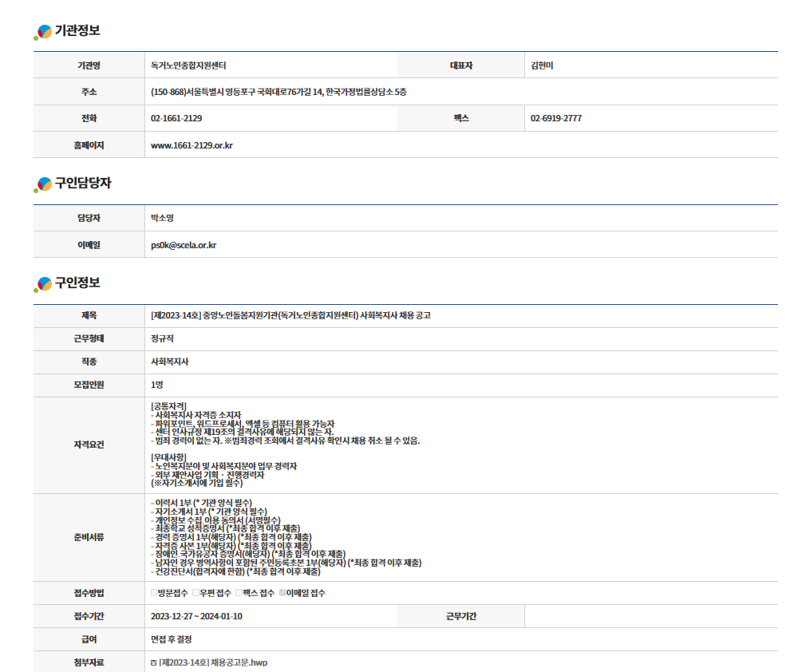Click the email address ps0k@scela.or.kr

point(184,245)
